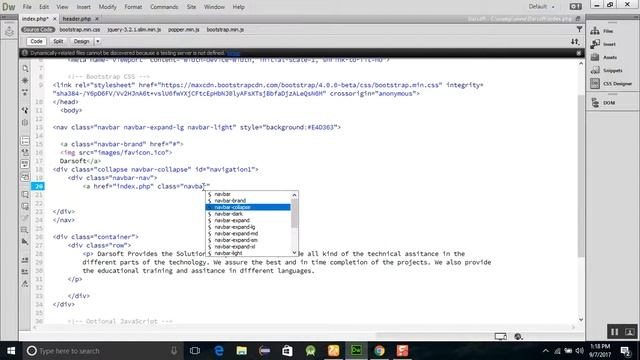Click the pause recording button

[x=614, y=332]
